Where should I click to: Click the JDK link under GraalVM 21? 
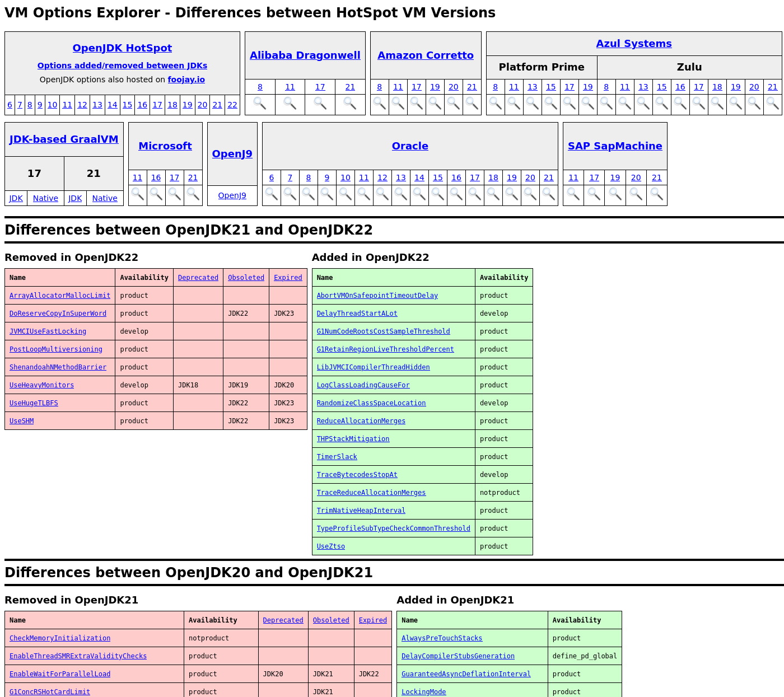[x=75, y=198]
